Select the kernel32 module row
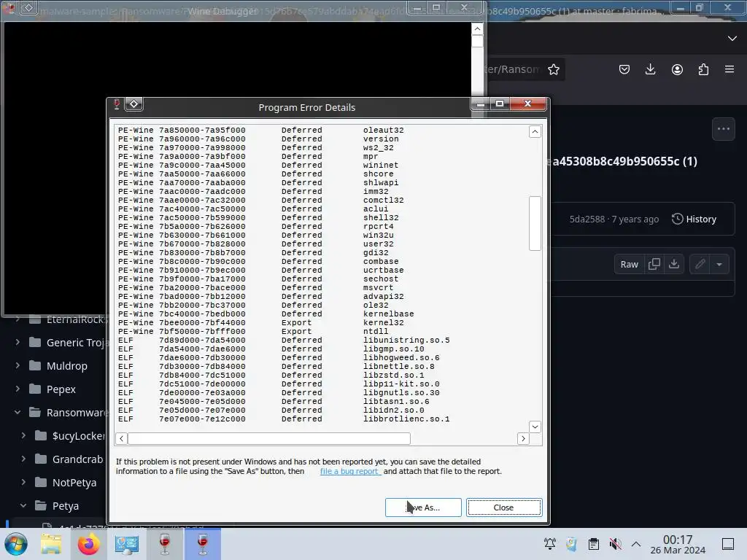The height and width of the screenshot is (560, 747). (x=261, y=322)
